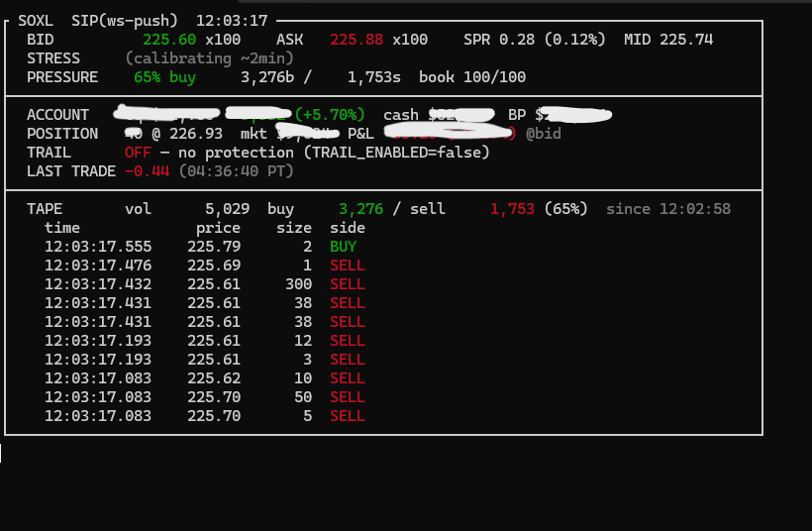Select the TRAIL_ENABLED=false text
The image size is (812, 531).
click(396, 153)
